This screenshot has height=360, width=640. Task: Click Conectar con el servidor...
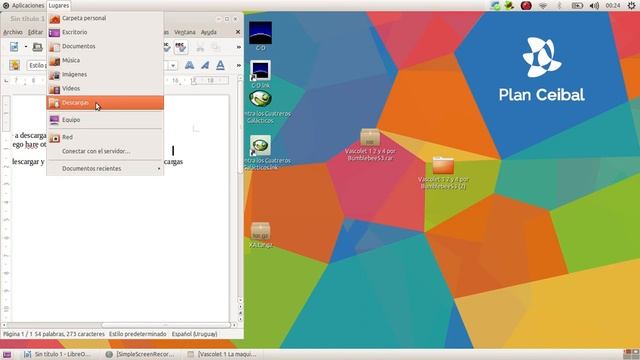pos(105,151)
